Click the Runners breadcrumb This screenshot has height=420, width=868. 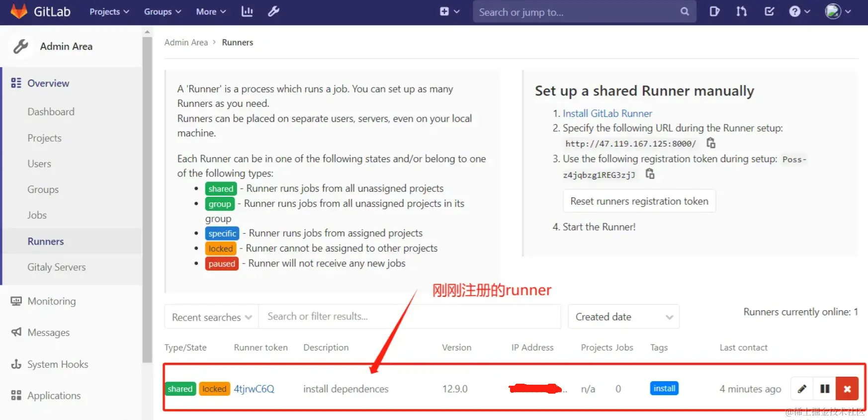(237, 43)
